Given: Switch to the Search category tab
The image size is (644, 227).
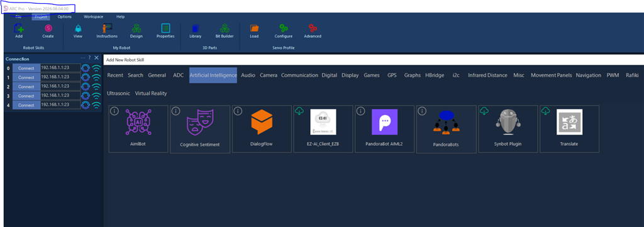Looking at the screenshot, I should (136, 75).
